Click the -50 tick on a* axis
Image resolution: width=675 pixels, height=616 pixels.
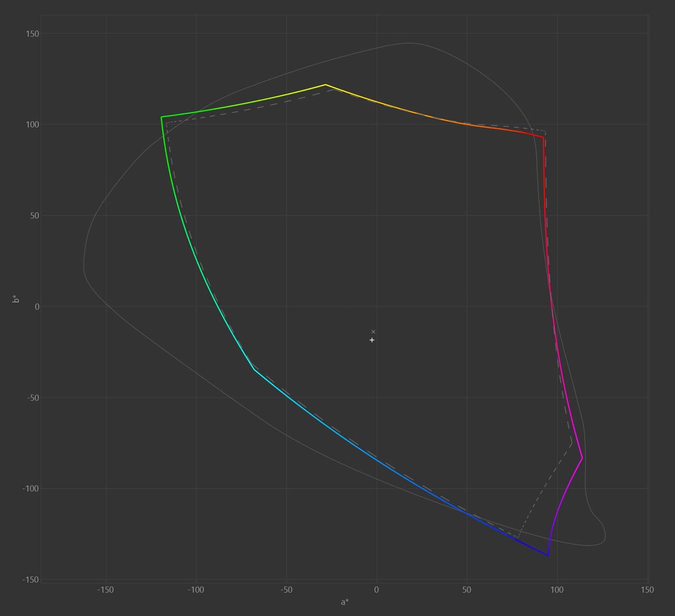286,590
